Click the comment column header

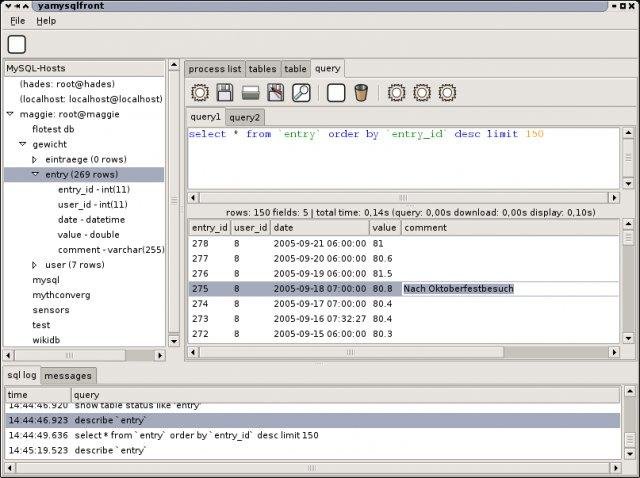click(x=510, y=228)
